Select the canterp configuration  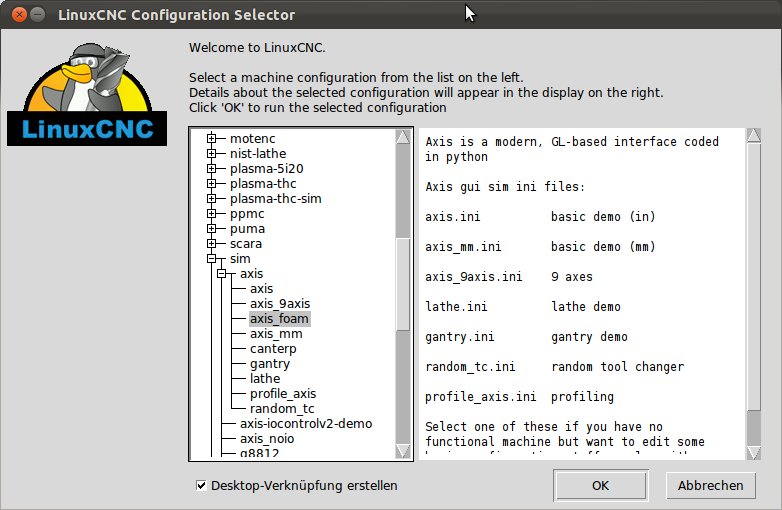[x=273, y=348]
